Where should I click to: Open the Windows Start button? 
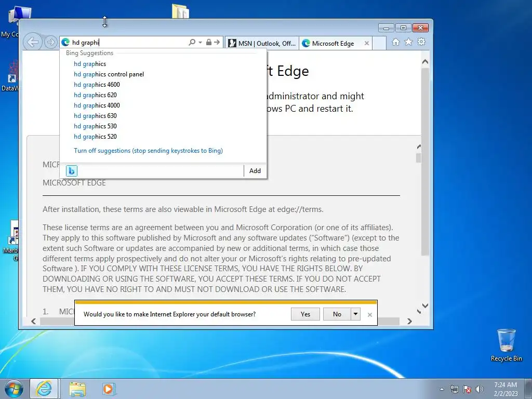14,389
